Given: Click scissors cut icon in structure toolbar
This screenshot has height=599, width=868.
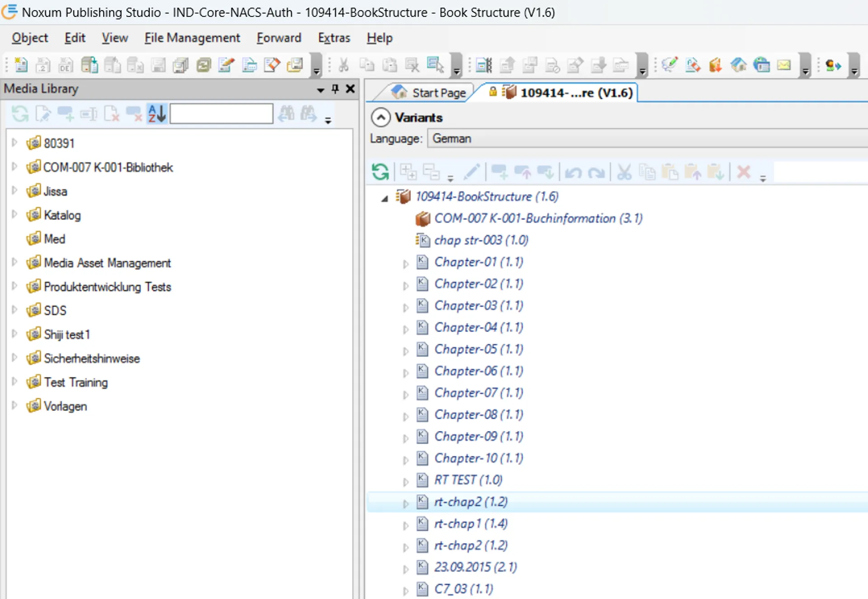Looking at the screenshot, I should click(x=624, y=172).
